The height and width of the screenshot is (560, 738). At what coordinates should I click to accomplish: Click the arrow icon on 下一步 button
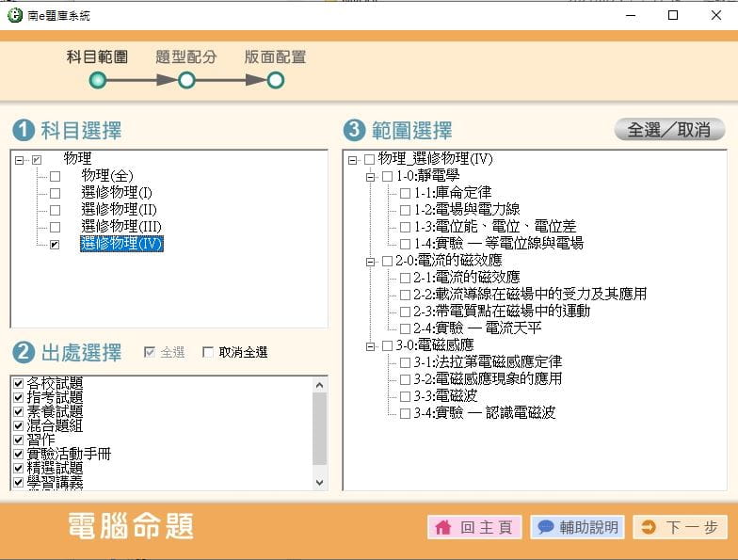pyautogui.click(x=649, y=527)
